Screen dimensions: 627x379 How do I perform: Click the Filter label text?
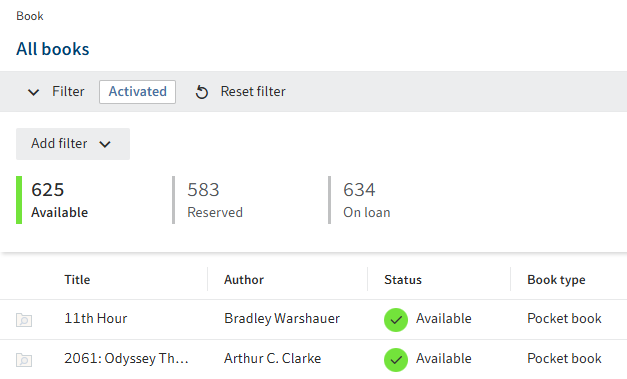pyautogui.click(x=68, y=92)
